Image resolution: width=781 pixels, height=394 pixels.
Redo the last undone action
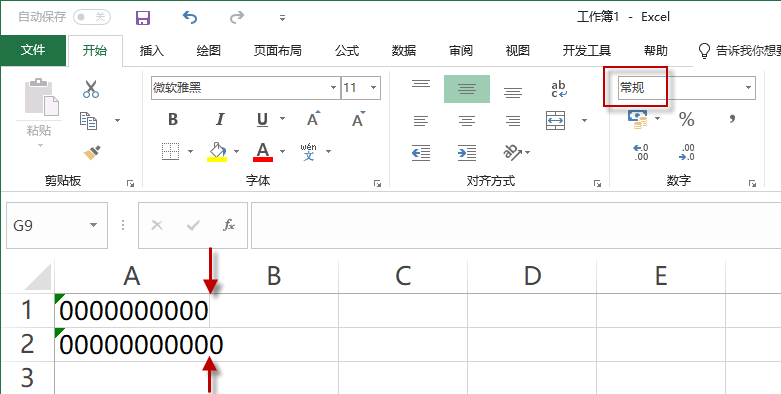237,18
